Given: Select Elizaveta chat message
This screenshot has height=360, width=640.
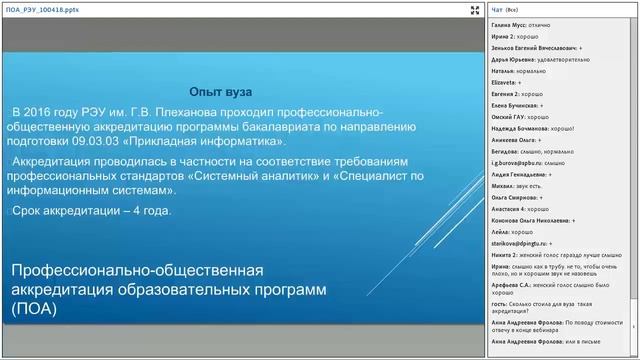Looking at the screenshot, I should pyautogui.click(x=506, y=82).
